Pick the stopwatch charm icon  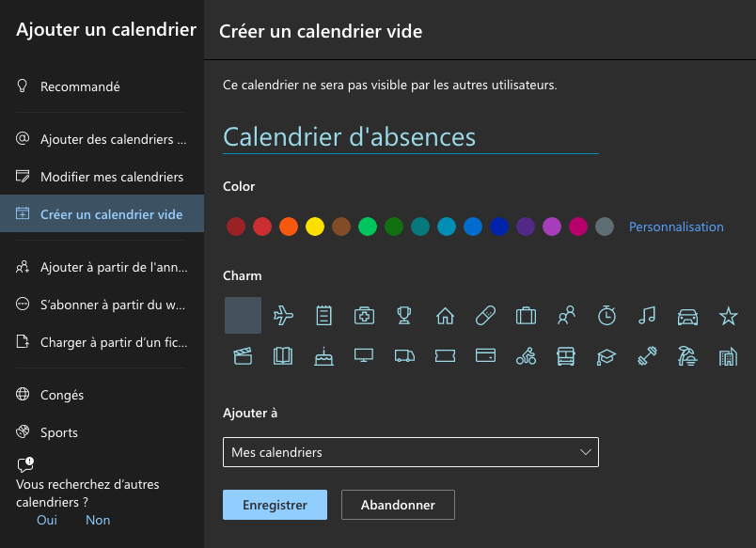click(606, 316)
